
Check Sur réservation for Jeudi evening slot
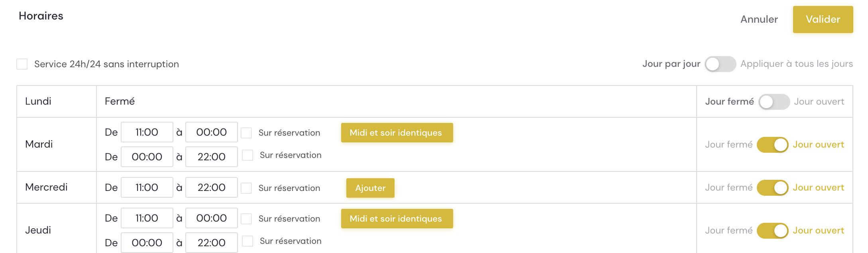pos(247,241)
